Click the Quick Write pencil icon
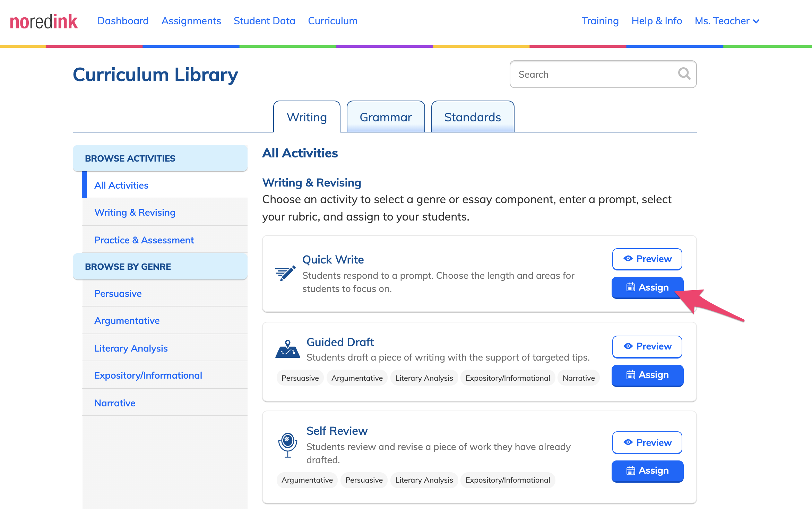The image size is (812, 509). tap(285, 273)
